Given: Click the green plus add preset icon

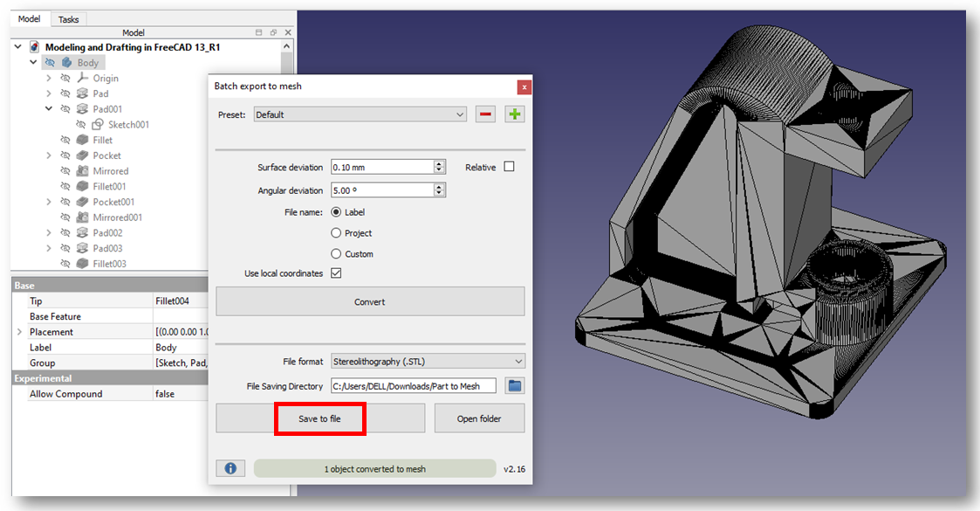Looking at the screenshot, I should (x=515, y=114).
